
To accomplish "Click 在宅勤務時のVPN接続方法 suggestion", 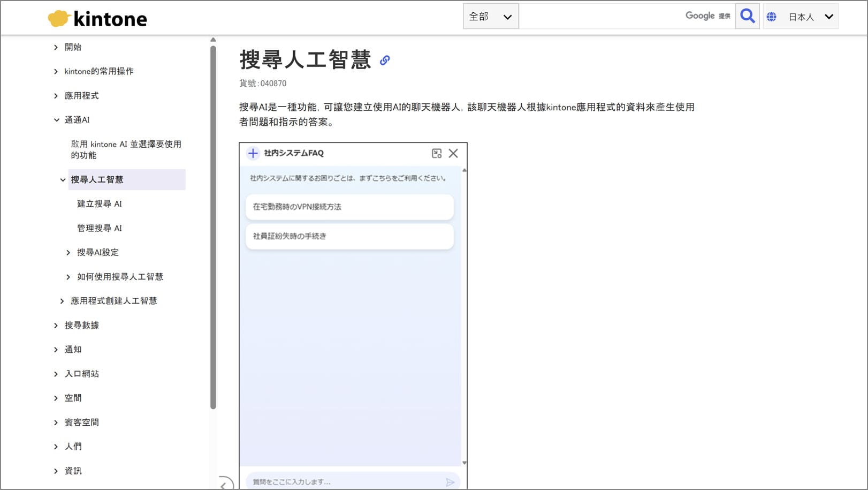I will (x=349, y=207).
